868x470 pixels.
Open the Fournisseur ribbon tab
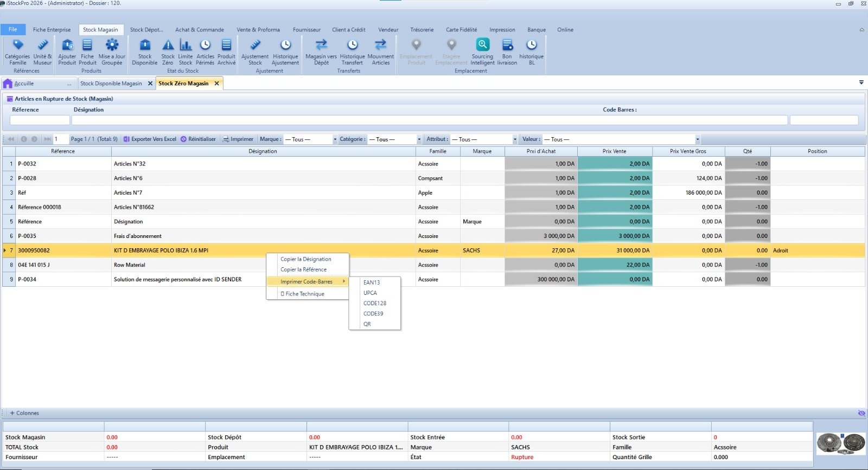pos(307,30)
